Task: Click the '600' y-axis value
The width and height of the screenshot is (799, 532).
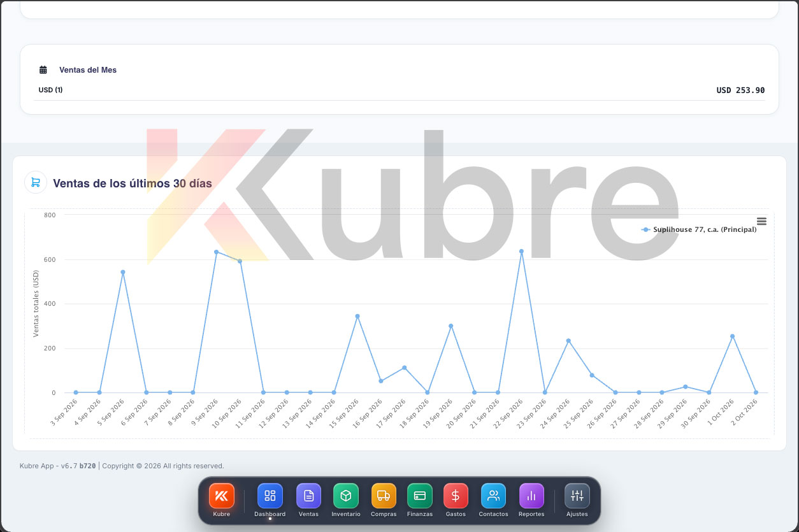Action: pyautogui.click(x=50, y=259)
